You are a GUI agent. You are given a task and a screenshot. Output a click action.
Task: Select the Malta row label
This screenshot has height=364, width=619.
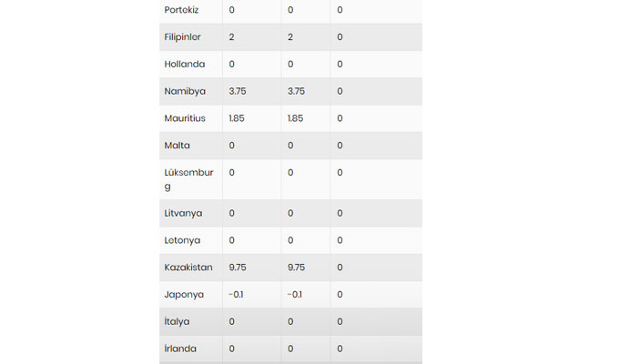[178, 146]
